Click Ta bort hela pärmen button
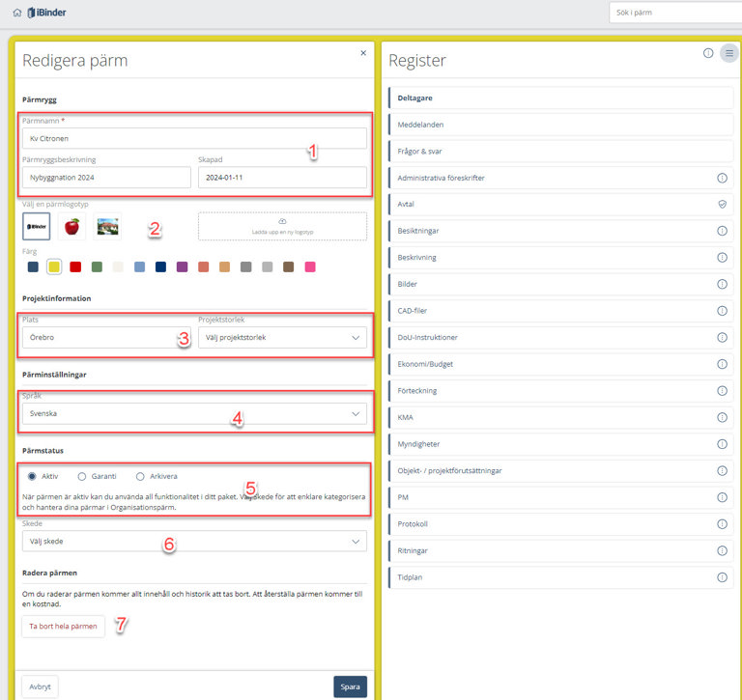Screen dimensions: 742x700 pyautogui.click(x=63, y=627)
